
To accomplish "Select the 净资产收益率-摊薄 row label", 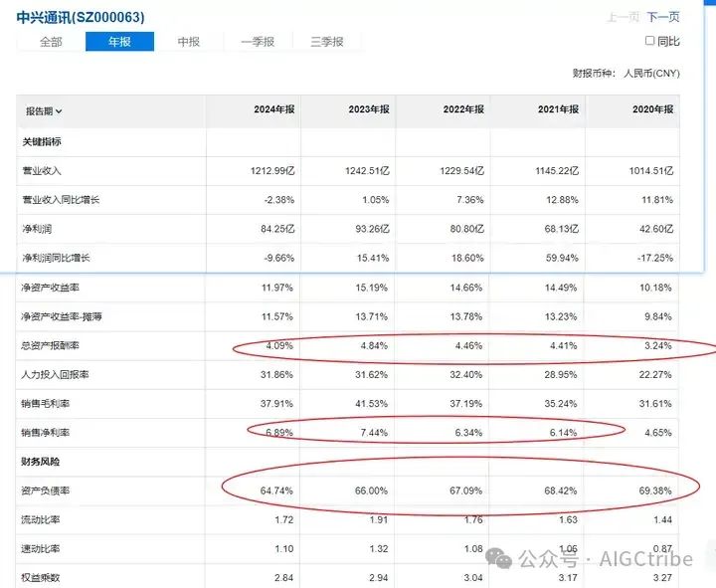I will (x=62, y=316).
